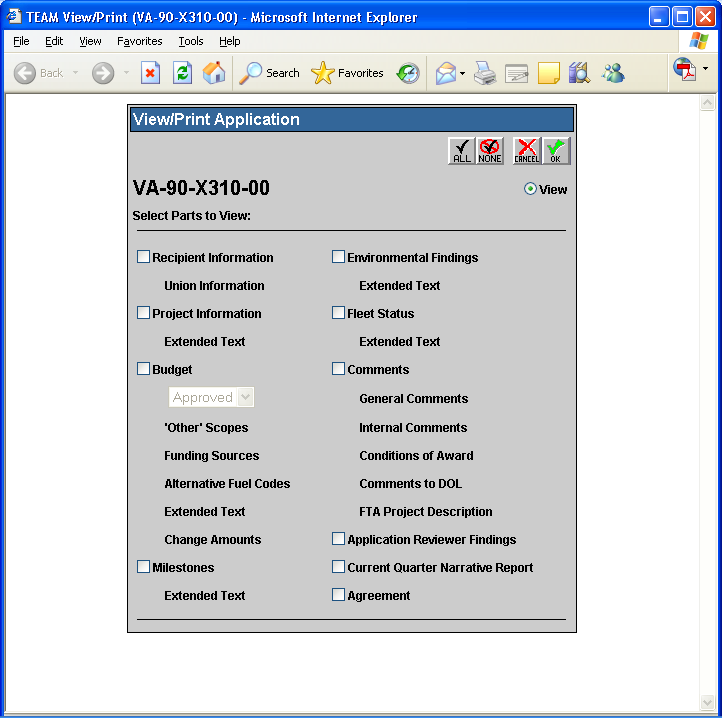Open Mail button dropdown arrow
722x718 pixels.
pos(462,73)
